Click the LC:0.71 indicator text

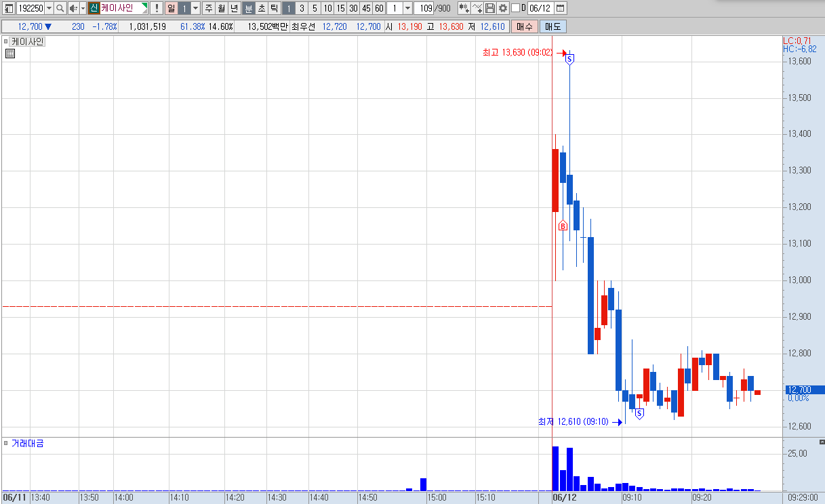point(797,41)
